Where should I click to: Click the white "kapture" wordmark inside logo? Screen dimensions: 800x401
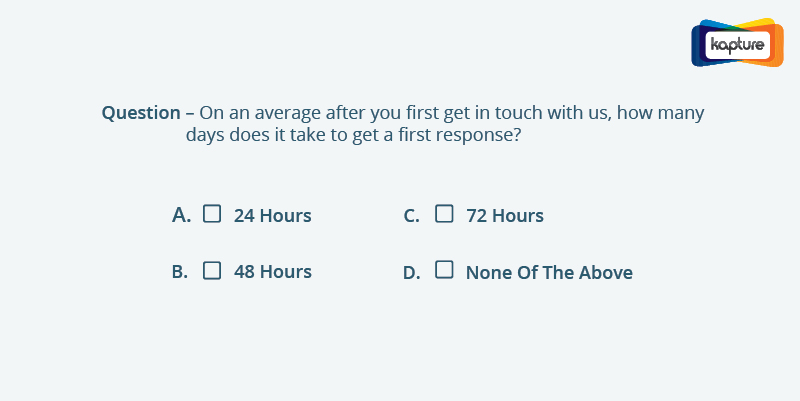pyautogui.click(x=738, y=45)
